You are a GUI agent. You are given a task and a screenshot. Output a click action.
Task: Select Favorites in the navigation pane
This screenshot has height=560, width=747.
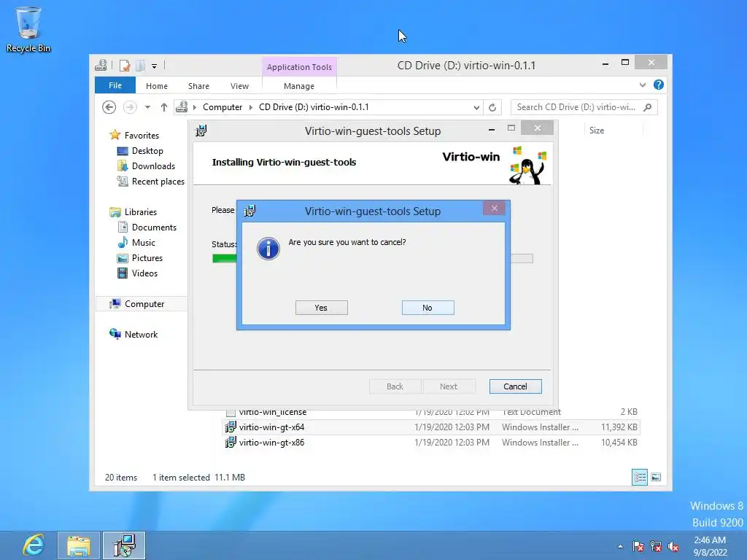[x=142, y=135]
